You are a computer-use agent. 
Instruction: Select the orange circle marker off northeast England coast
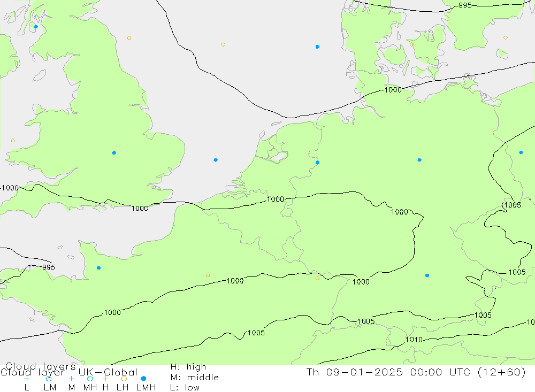click(x=129, y=38)
